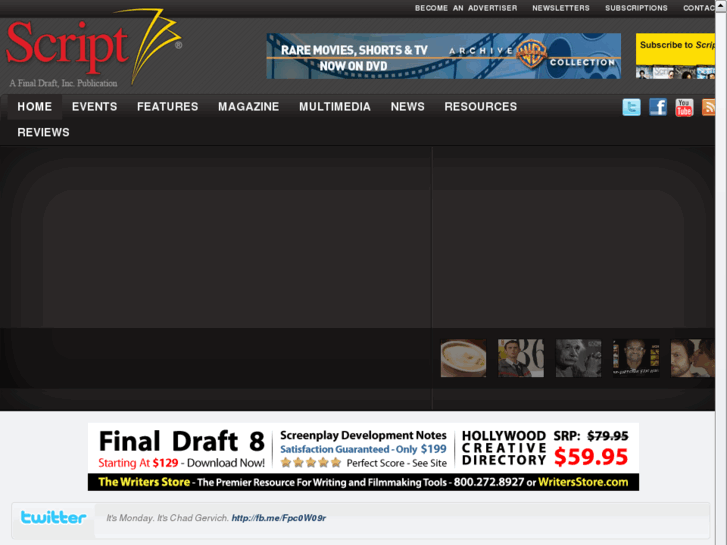
Task: Open the Facebook icon in the nav bar
Action: click(657, 107)
